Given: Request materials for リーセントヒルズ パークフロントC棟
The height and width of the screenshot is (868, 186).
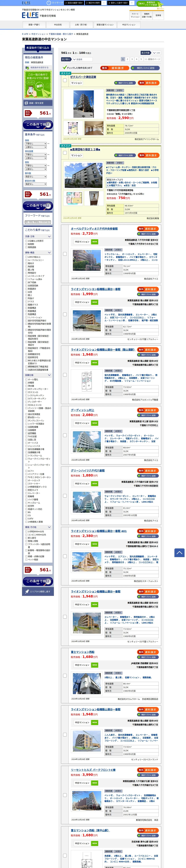Looking at the screenshot, I should coord(148,770).
